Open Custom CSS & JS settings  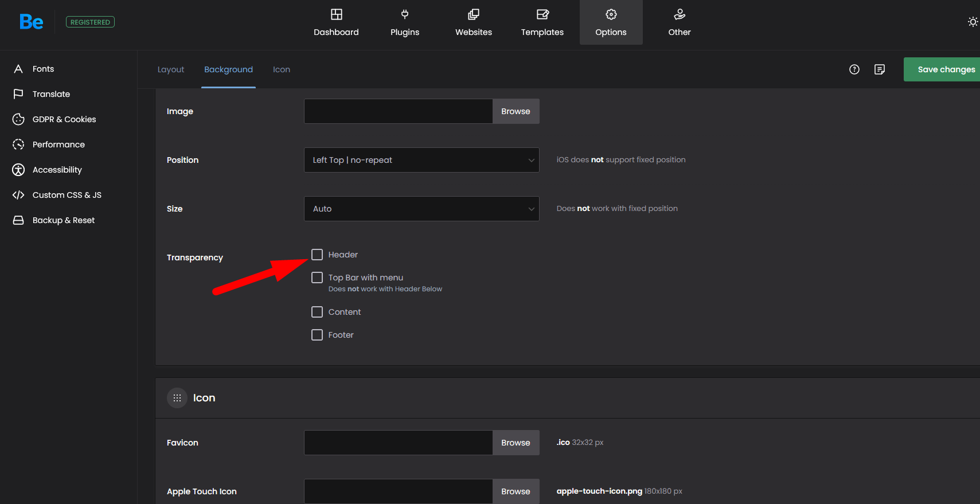tap(67, 195)
